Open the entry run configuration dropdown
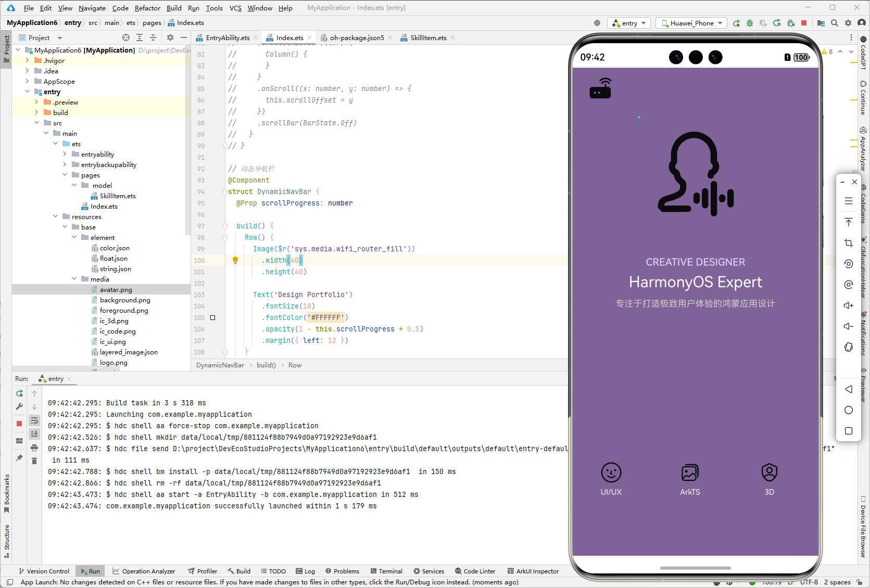The height and width of the screenshot is (588, 870). pyautogui.click(x=629, y=23)
